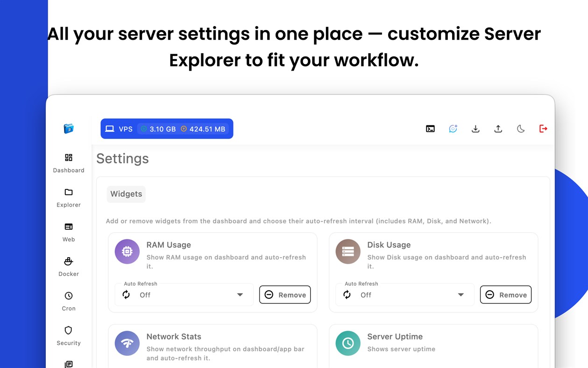
Task: Click the Disk Usage storage icon
Action: point(348,252)
